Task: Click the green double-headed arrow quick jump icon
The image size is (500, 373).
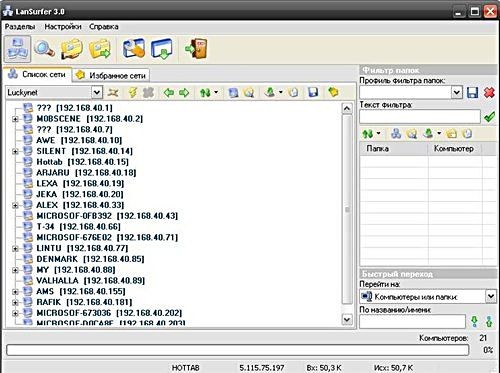Action: (489, 322)
